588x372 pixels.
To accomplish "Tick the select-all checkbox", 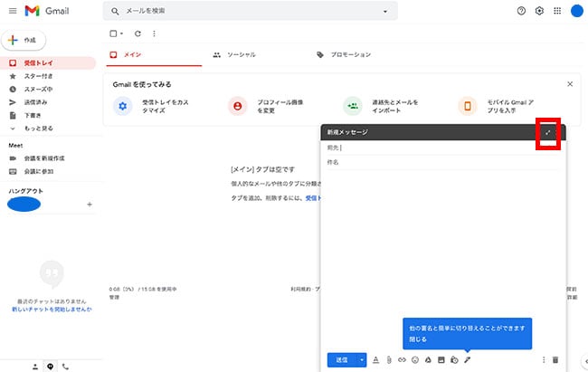I will [113, 33].
